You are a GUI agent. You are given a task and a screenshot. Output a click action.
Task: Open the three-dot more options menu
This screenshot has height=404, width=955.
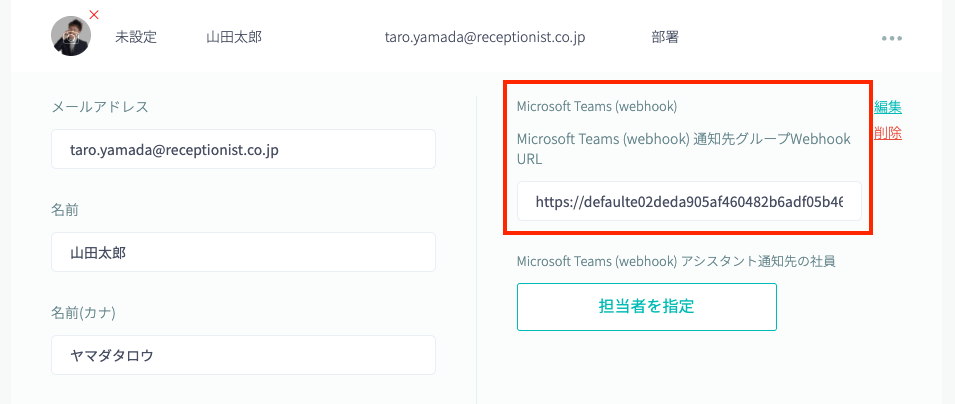click(x=892, y=38)
